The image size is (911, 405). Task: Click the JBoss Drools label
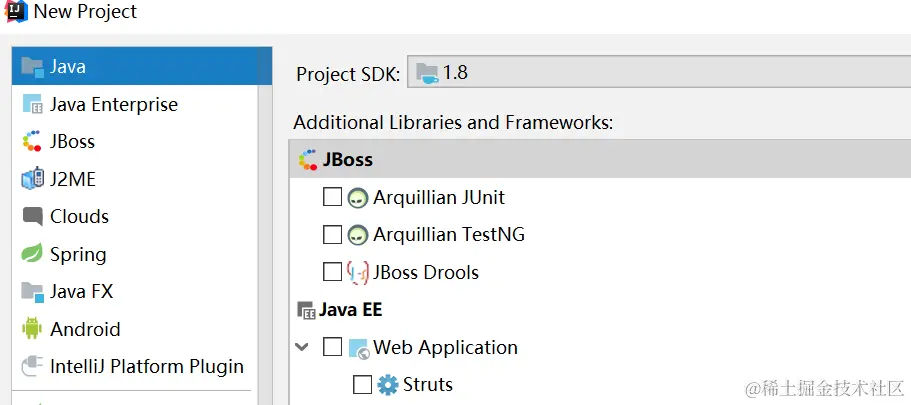[x=426, y=273]
